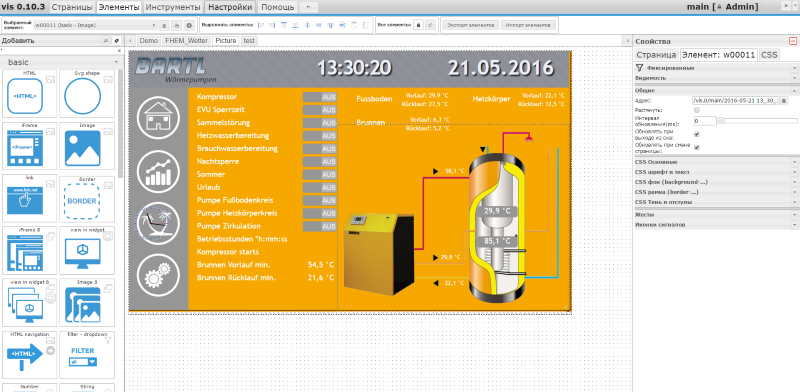The width and height of the screenshot is (800, 392).
Task: Click the Интервал обновления slider track
Action: [757, 121]
